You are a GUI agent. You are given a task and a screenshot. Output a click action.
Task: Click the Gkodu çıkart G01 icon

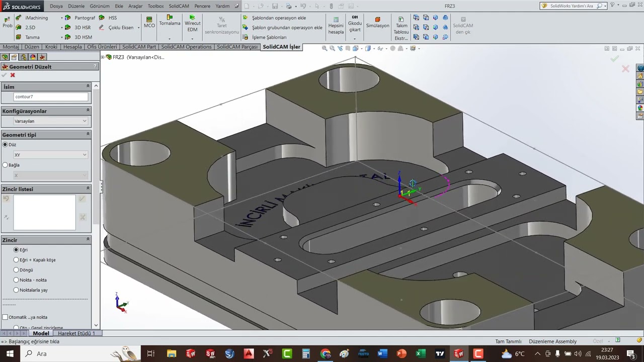[x=355, y=23]
